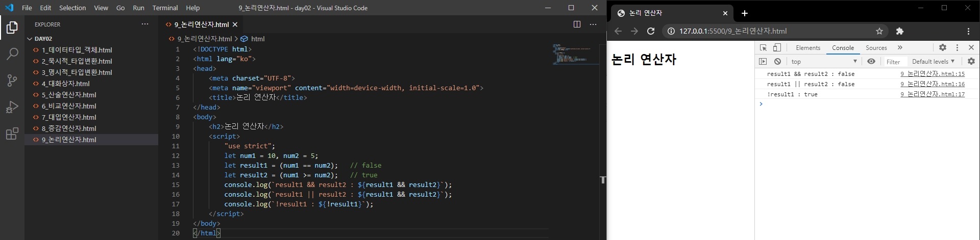Open DevTools settings gear

(x=943, y=47)
